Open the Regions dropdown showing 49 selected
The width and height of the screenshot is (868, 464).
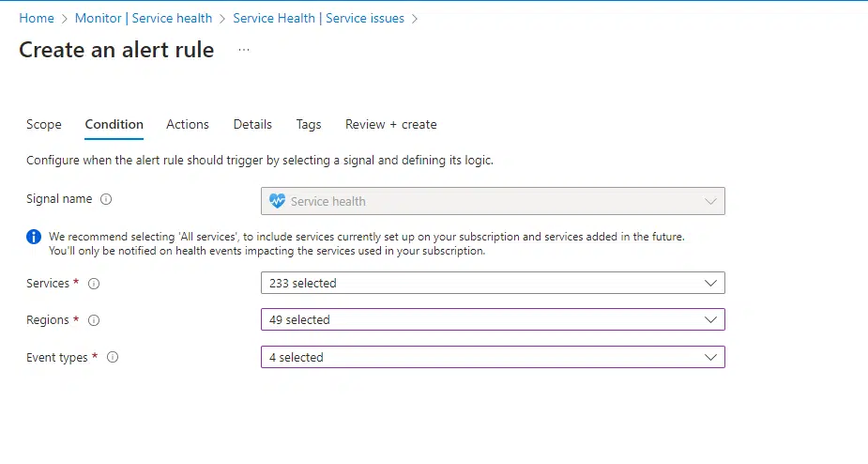[x=493, y=319]
